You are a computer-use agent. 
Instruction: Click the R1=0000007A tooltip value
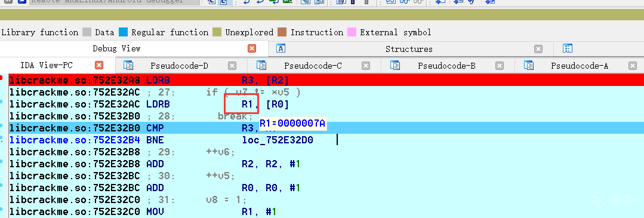292,124
